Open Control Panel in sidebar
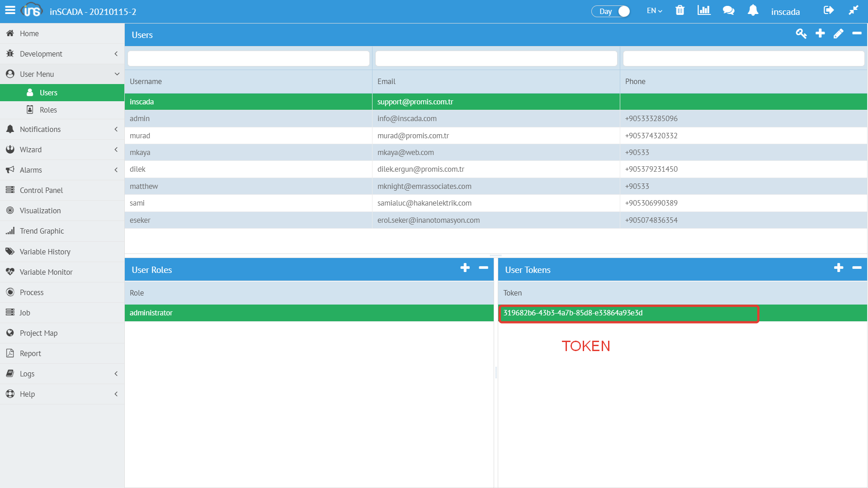 (62, 190)
